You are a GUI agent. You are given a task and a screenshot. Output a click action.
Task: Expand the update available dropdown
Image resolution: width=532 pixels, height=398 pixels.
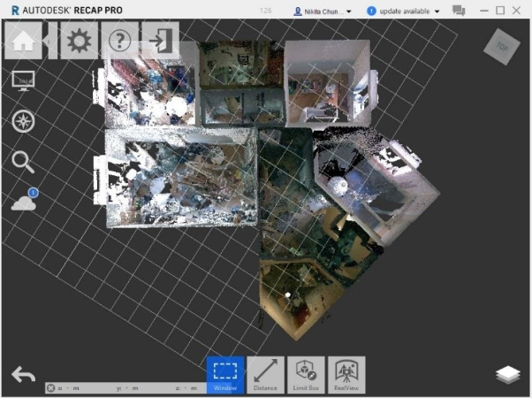pyautogui.click(x=404, y=11)
